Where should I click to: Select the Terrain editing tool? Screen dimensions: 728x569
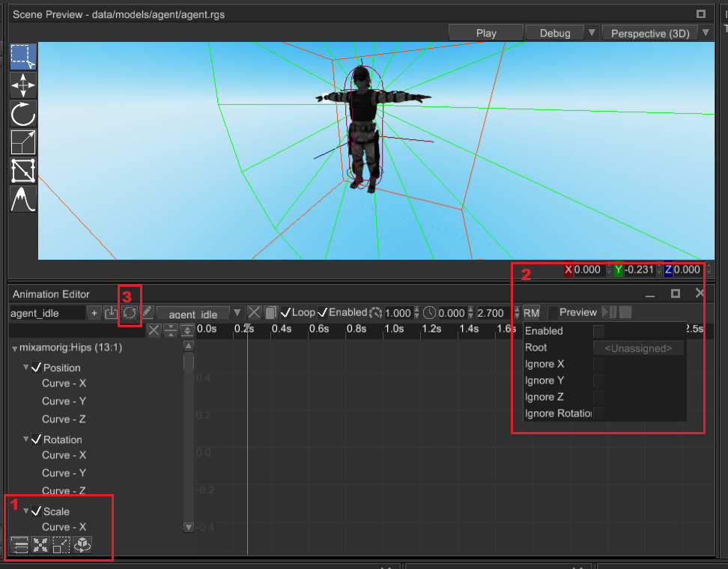pos(23,199)
